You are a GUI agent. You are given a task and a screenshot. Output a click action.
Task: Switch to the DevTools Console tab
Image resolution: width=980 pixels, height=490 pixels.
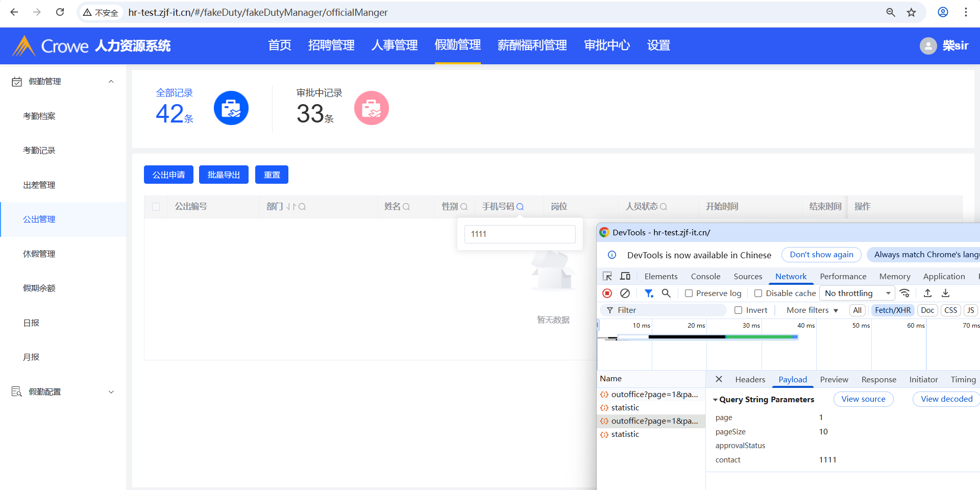pos(706,276)
